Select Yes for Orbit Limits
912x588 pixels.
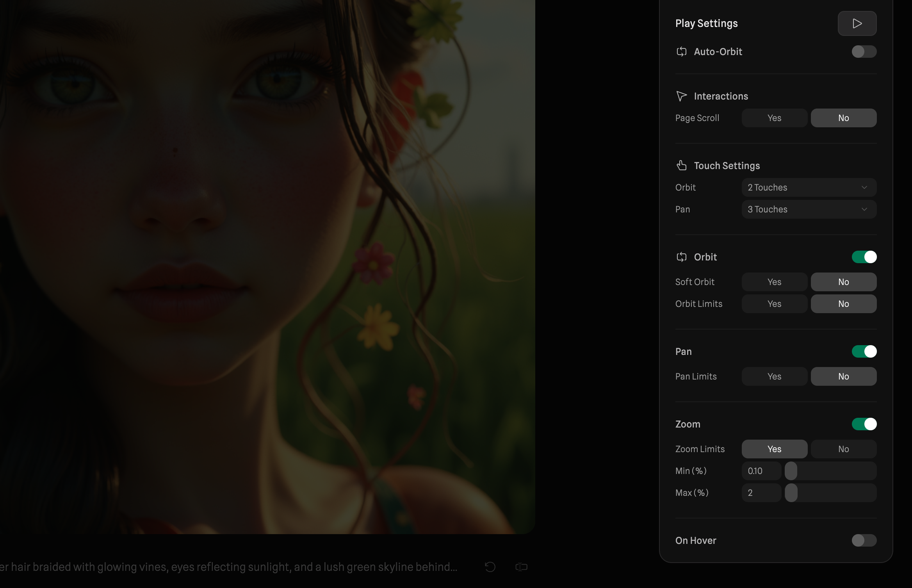[774, 304]
